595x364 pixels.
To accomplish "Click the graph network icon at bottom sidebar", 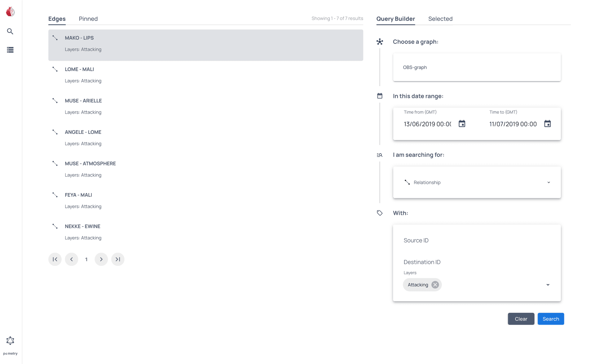I will click(x=10, y=340).
